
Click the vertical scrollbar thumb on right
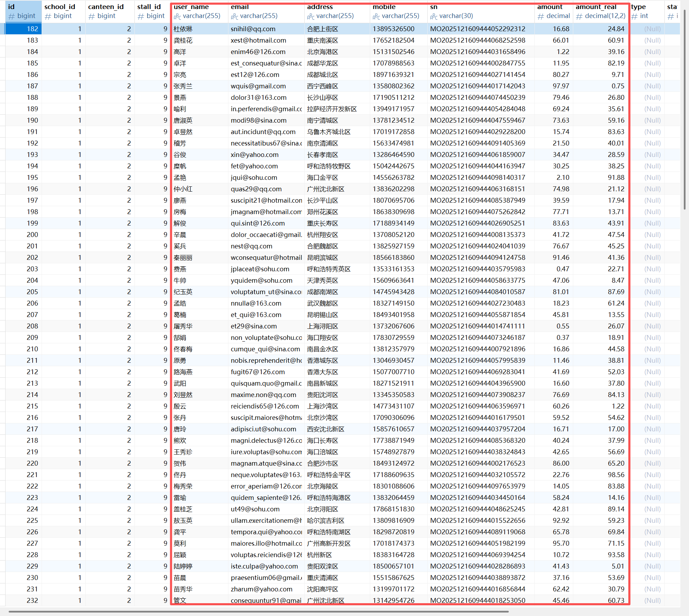(x=684, y=109)
